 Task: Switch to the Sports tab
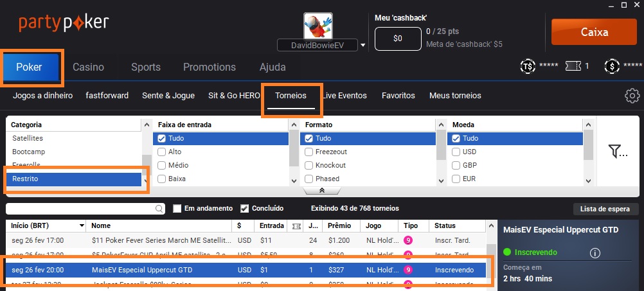tap(146, 67)
